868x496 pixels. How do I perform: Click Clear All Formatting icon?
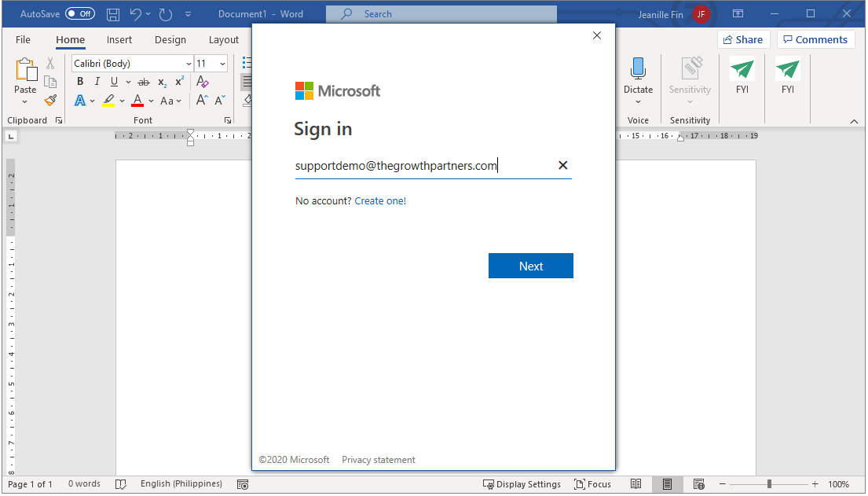[203, 82]
